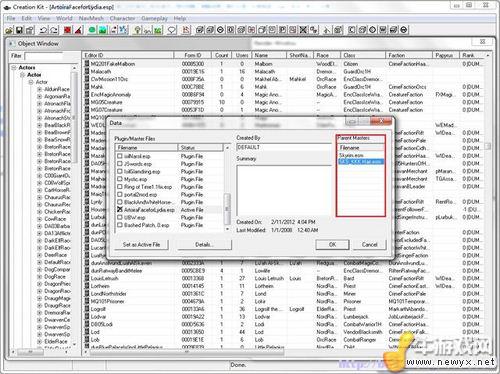
Task: Click the Filter input field
Action: pyautogui.click(x=44, y=56)
